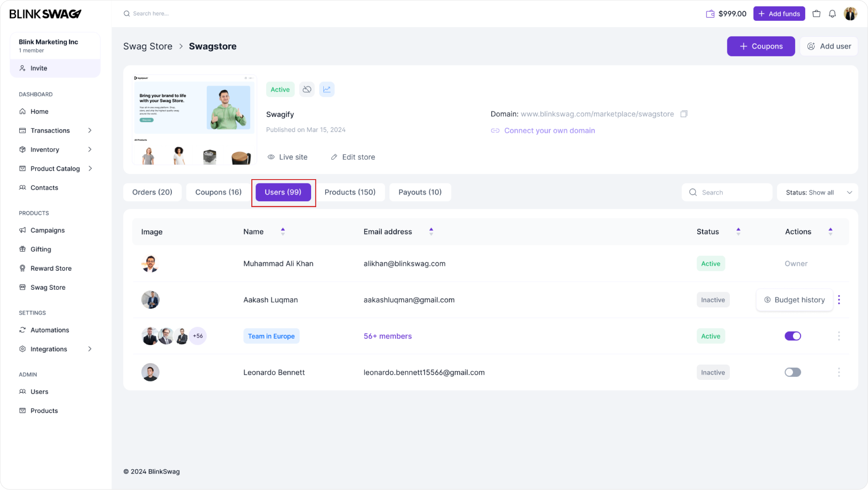The height and width of the screenshot is (490, 868).
Task: Focus the users table Search field
Action: pos(727,192)
